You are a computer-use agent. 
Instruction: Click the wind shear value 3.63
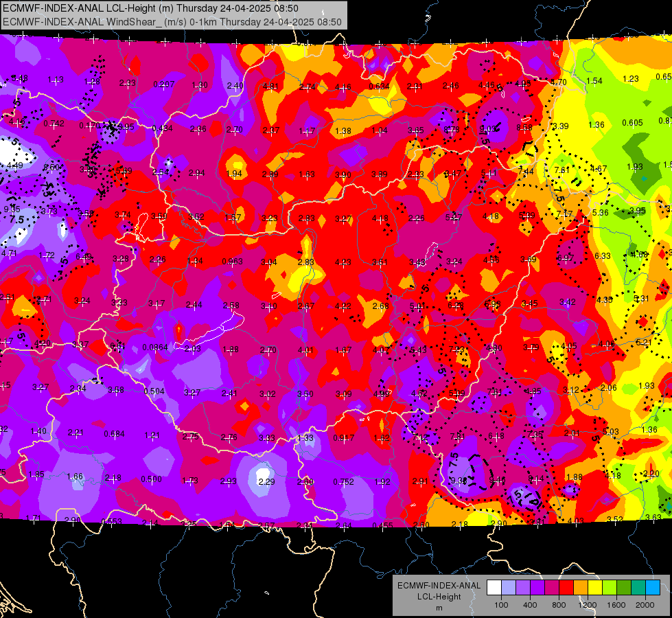tap(653, 517)
